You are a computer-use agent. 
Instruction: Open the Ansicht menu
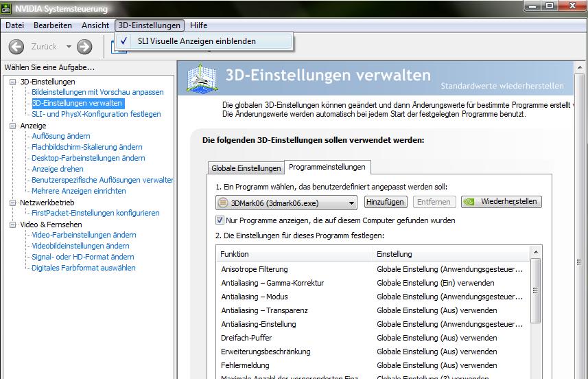[95, 25]
